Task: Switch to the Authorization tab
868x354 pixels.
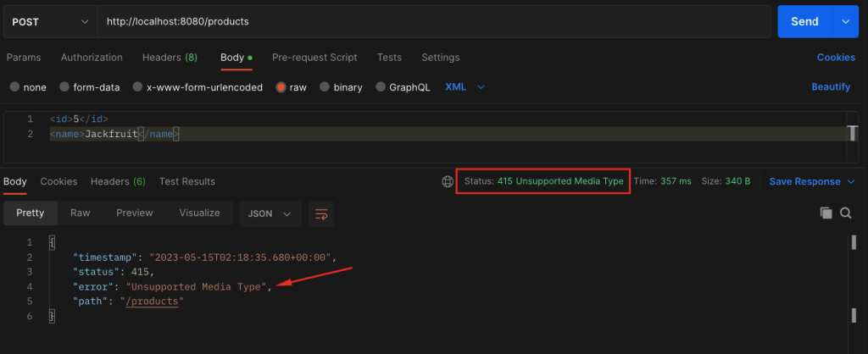Action: point(92,58)
